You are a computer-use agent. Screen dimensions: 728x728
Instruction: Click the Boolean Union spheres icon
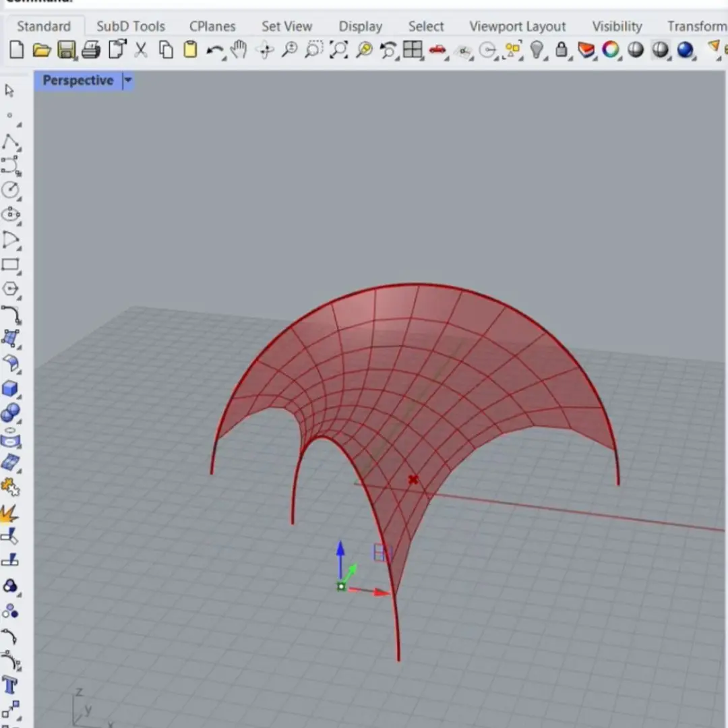pyautogui.click(x=10, y=413)
